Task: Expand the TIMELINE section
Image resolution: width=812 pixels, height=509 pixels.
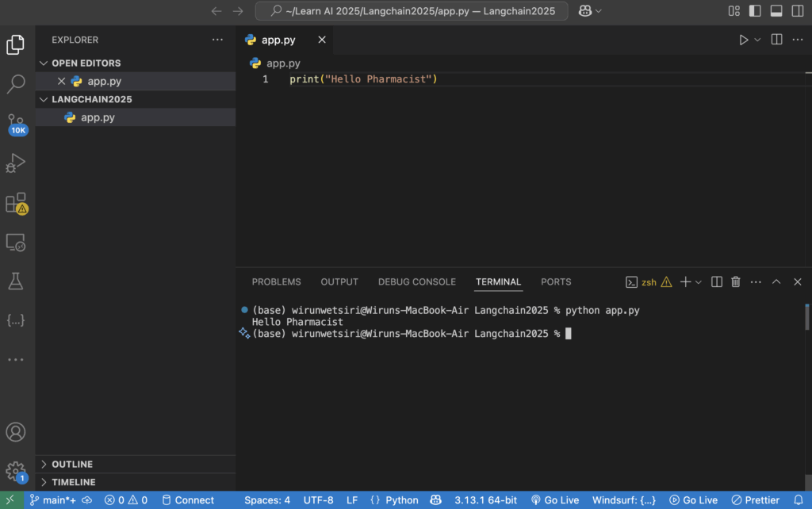Action: (74, 482)
